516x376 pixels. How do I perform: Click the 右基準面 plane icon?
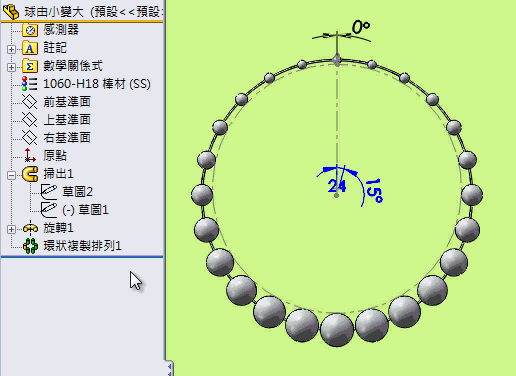pos(30,138)
